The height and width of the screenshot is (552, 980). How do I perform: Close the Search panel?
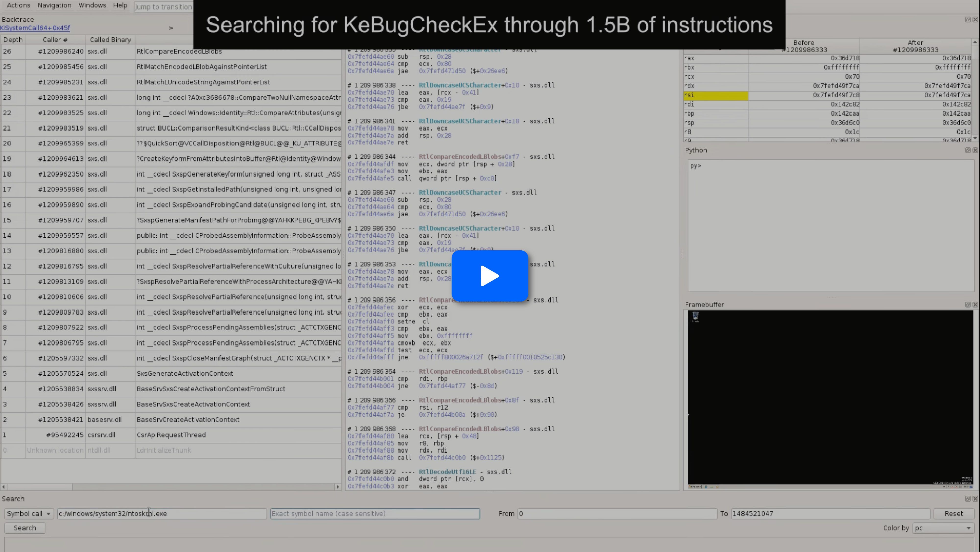[x=975, y=499]
